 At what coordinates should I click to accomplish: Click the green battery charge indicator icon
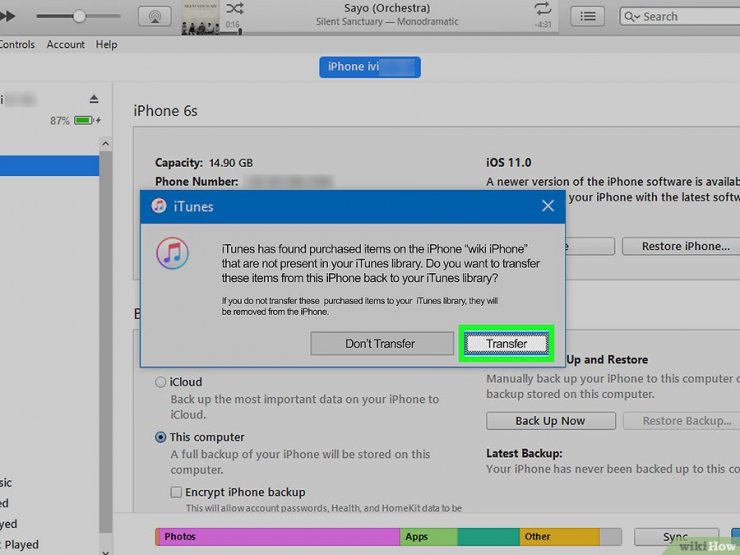point(84,120)
